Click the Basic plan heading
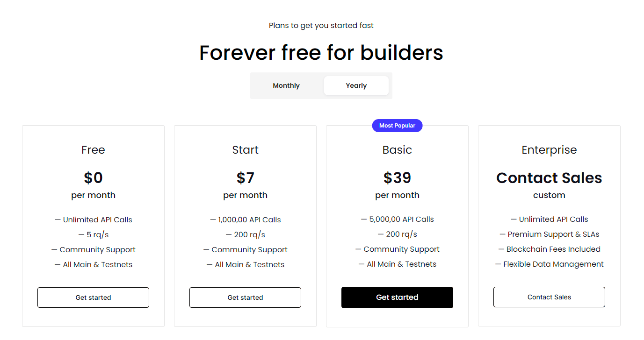The image size is (644, 340). coord(397,150)
